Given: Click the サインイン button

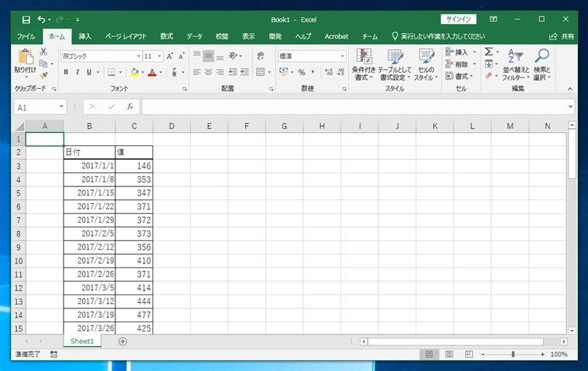Looking at the screenshot, I should pyautogui.click(x=459, y=19).
